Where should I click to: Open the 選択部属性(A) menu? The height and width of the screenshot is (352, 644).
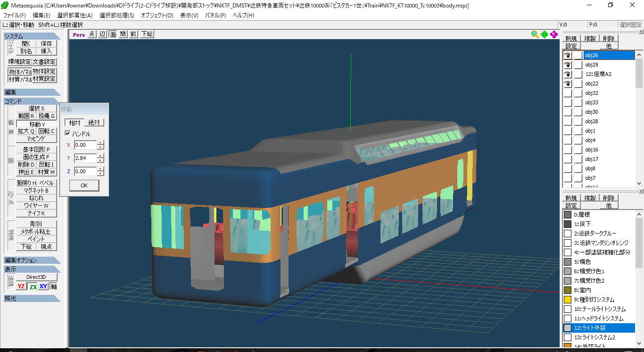pyautogui.click(x=75, y=16)
